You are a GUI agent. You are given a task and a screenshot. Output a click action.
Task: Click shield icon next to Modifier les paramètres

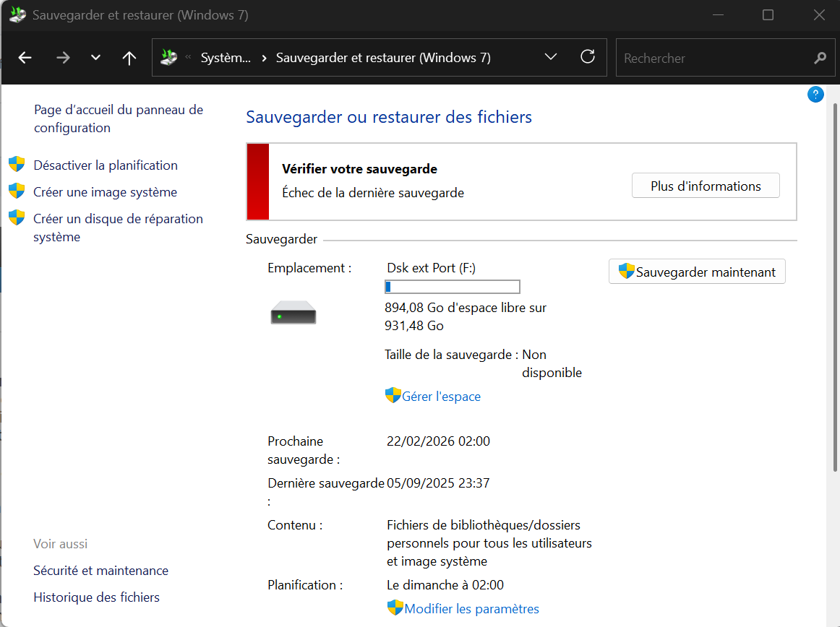[395, 607]
